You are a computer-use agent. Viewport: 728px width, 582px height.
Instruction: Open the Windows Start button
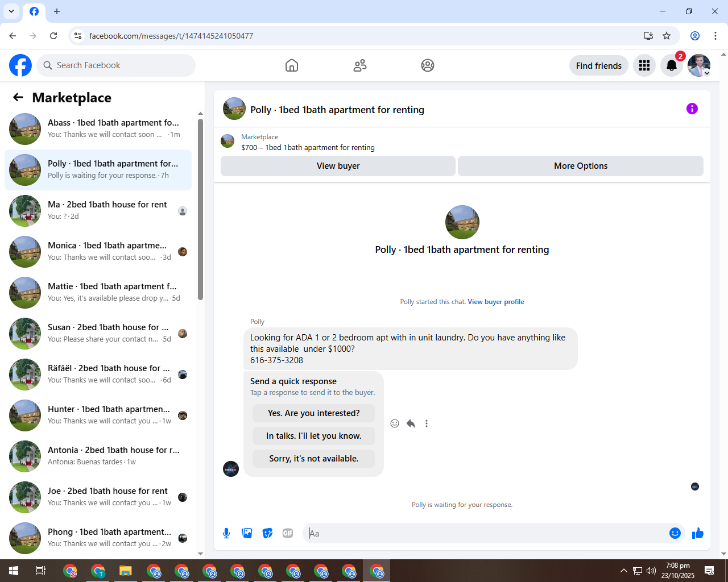pyautogui.click(x=14, y=571)
